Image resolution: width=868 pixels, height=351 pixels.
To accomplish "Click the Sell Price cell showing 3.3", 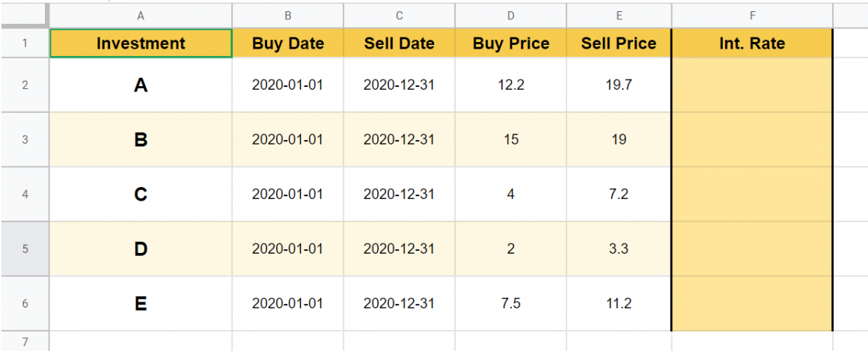I will (x=619, y=248).
